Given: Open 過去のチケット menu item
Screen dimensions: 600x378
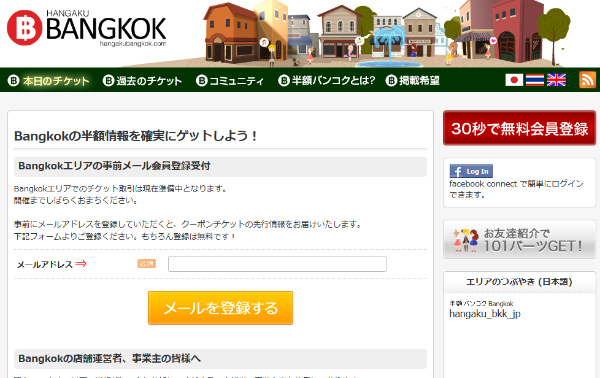Looking at the screenshot, I should (142, 81).
